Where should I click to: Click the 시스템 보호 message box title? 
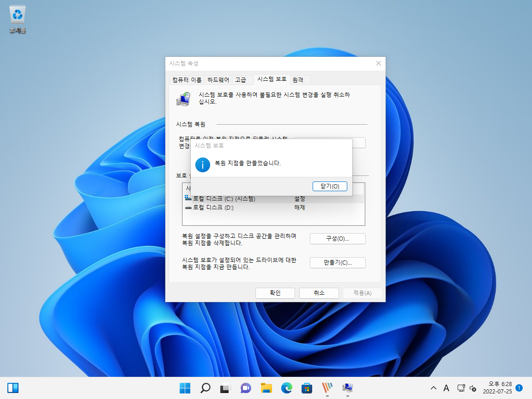[x=209, y=145]
